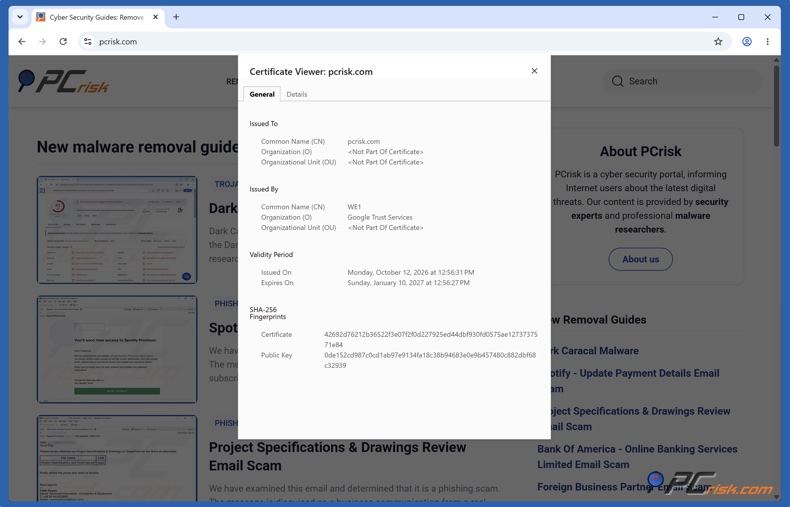Select the Cyber Security Guides browser tab

coord(95,17)
